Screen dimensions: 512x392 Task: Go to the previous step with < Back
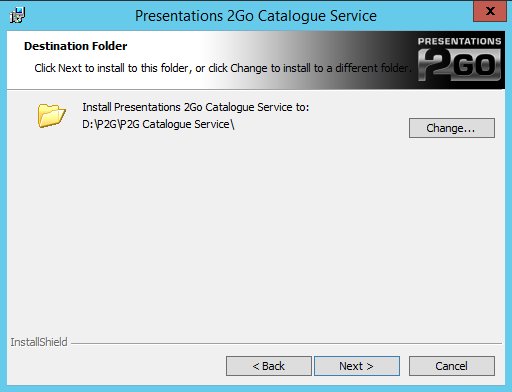point(269,366)
